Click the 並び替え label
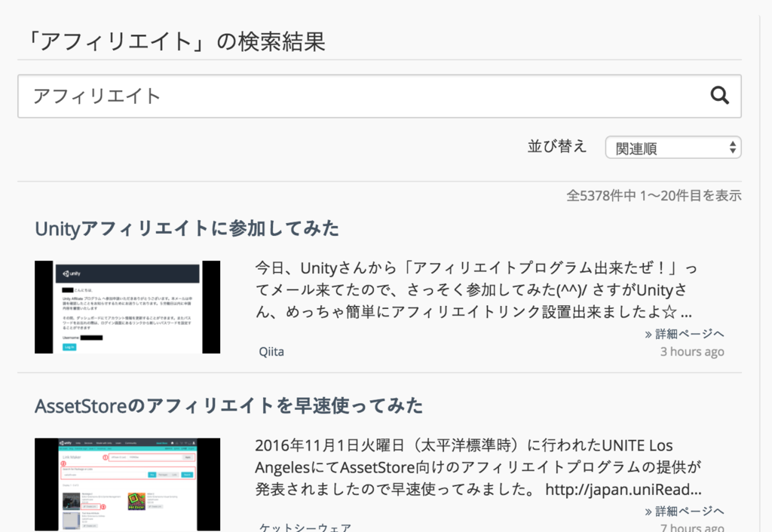 (557, 147)
